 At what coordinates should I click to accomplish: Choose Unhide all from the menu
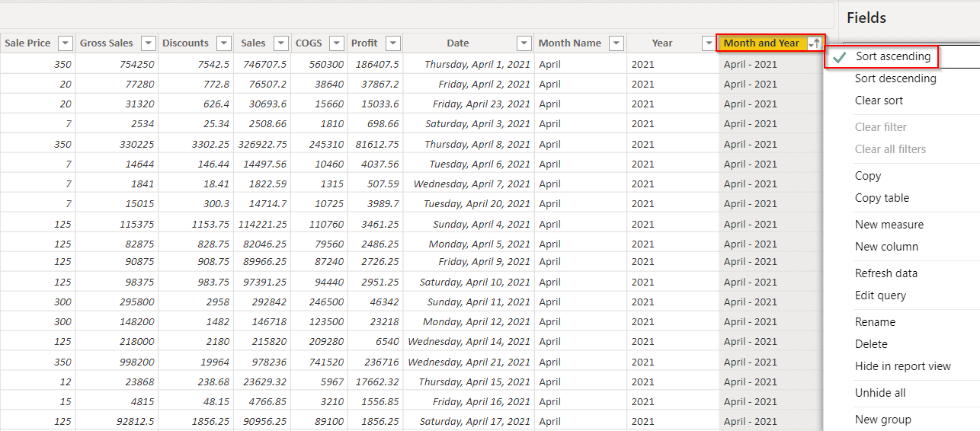(x=880, y=393)
